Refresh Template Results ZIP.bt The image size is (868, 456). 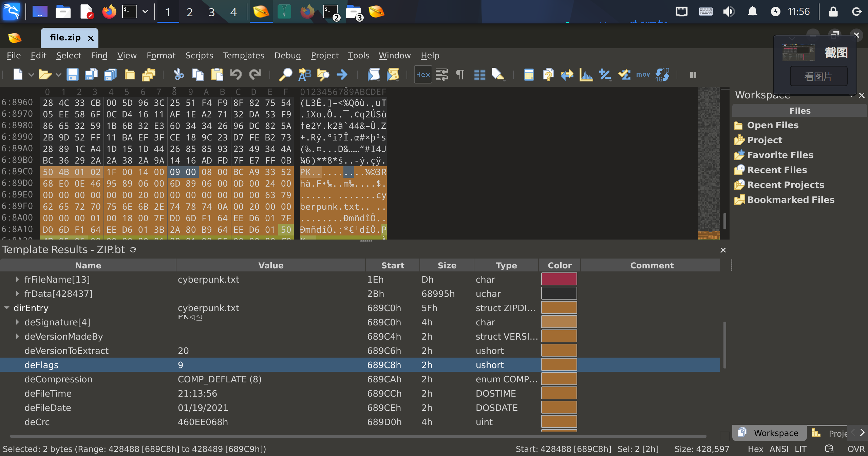133,250
